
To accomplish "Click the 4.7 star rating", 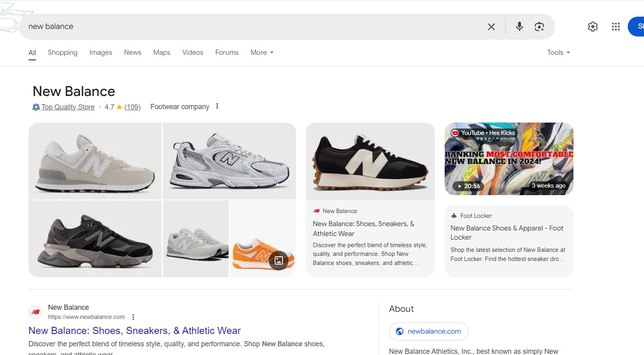I will (113, 107).
